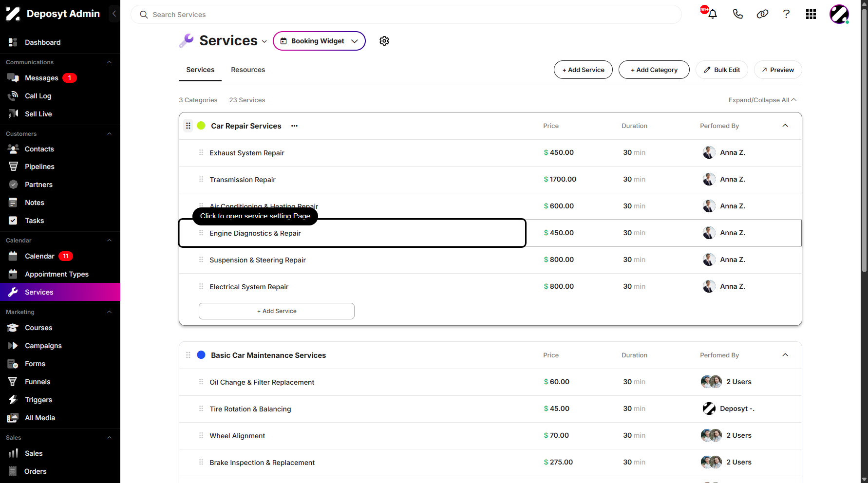Switch to the Services tab

[x=200, y=70]
